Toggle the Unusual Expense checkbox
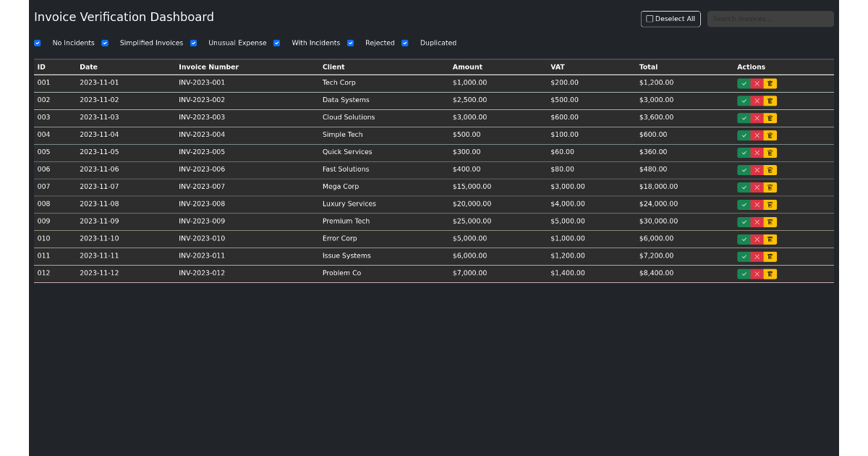 [193, 43]
